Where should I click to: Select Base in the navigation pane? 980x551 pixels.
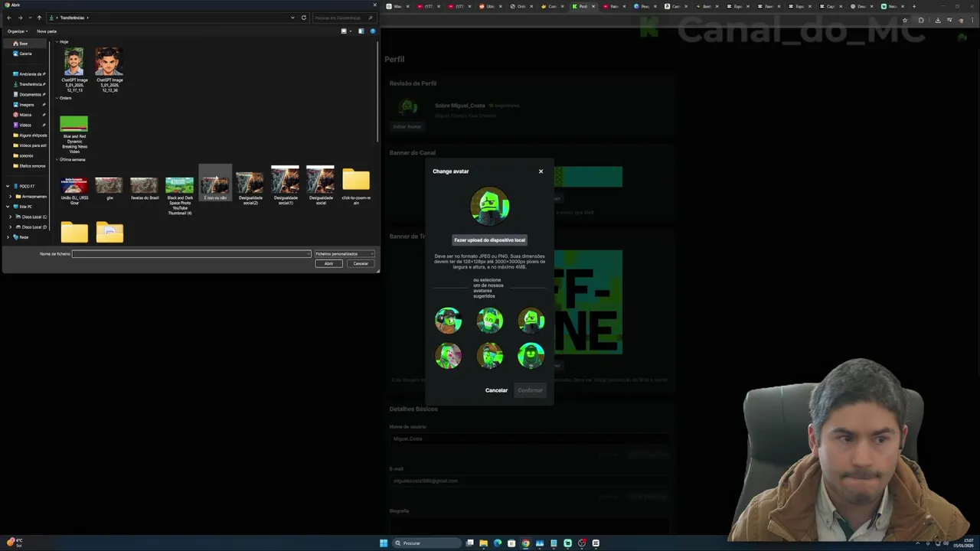tap(24, 44)
